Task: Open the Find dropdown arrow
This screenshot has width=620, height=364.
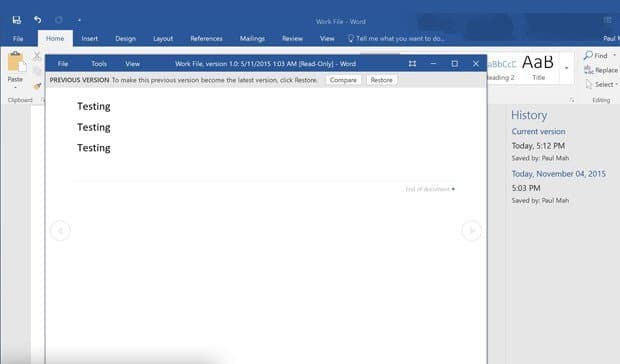Action: [614, 56]
